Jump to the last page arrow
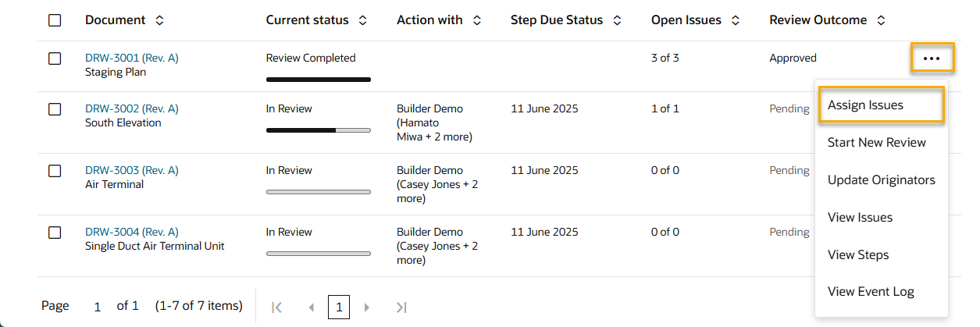Image resolution: width=980 pixels, height=327 pixels. point(401,307)
